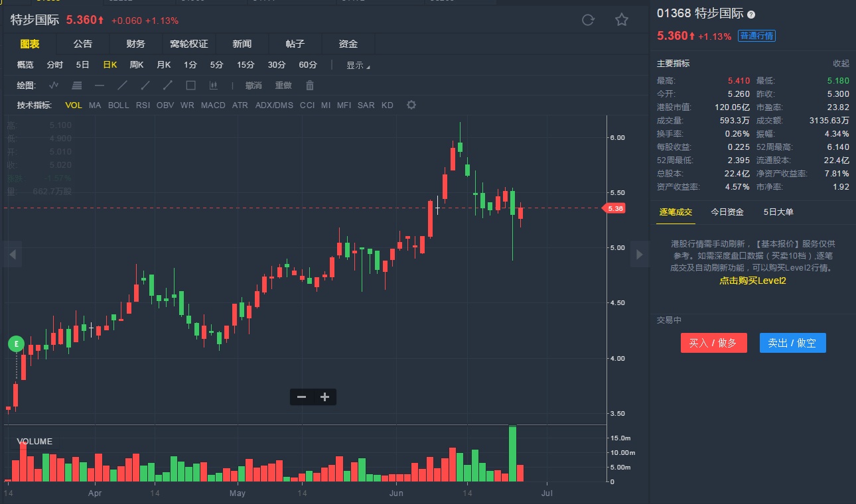The image size is (856, 504).
Task: Select the rectangle drawing tool
Action: click(x=190, y=85)
